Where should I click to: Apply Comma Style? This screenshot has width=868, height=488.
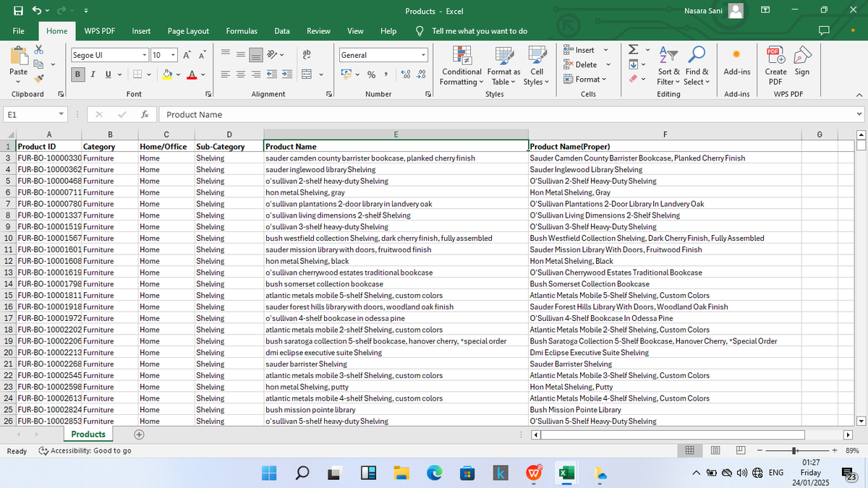(386, 74)
